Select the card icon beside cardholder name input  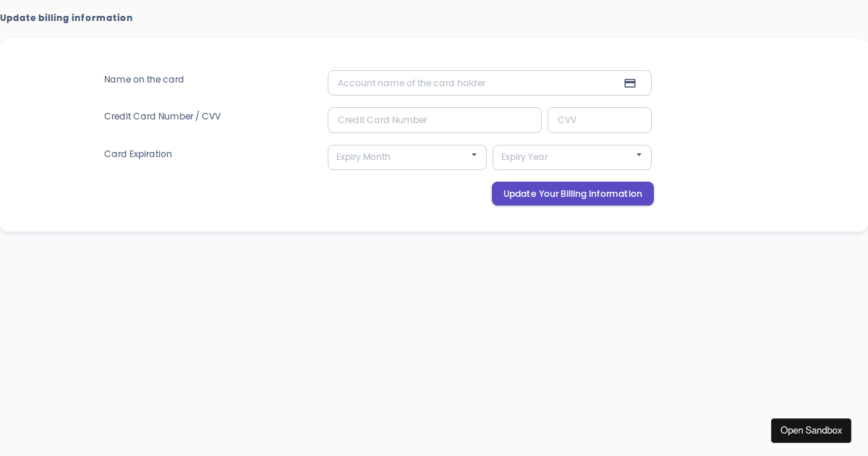click(629, 83)
